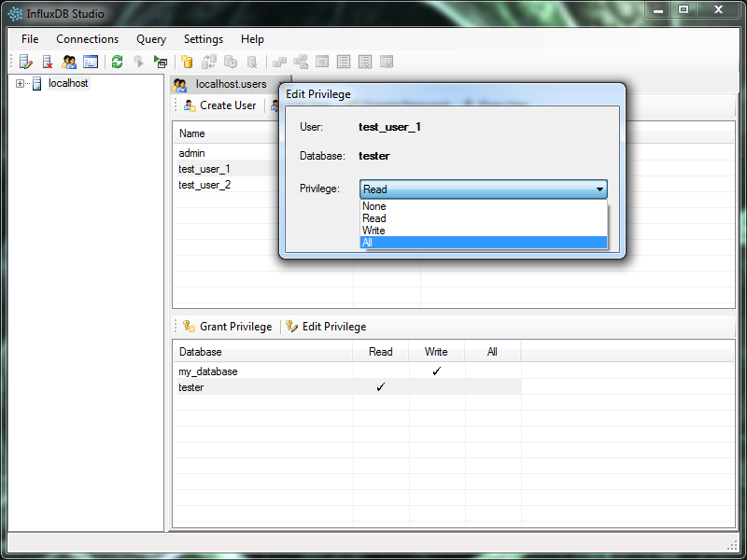Image resolution: width=747 pixels, height=560 pixels.
Task: Click the Create User button
Action: tap(220, 105)
